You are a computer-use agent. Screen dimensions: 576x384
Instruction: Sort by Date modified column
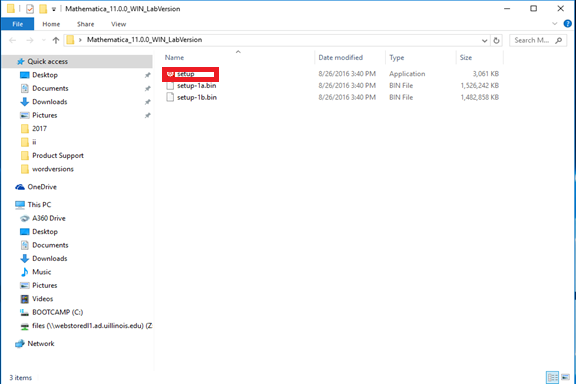[x=341, y=57]
